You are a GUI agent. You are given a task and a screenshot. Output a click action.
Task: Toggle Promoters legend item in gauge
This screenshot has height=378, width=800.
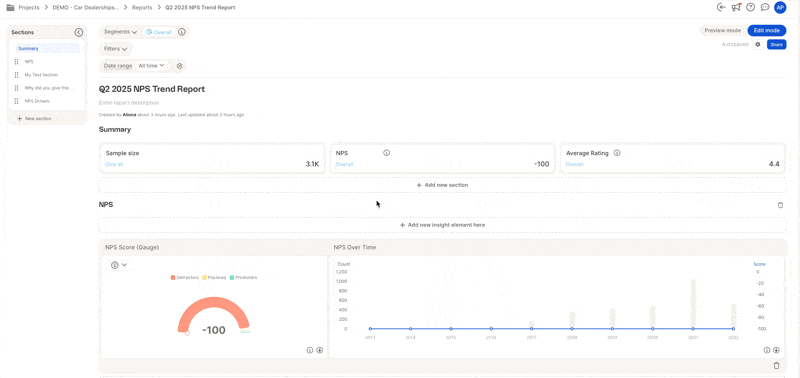(x=243, y=278)
